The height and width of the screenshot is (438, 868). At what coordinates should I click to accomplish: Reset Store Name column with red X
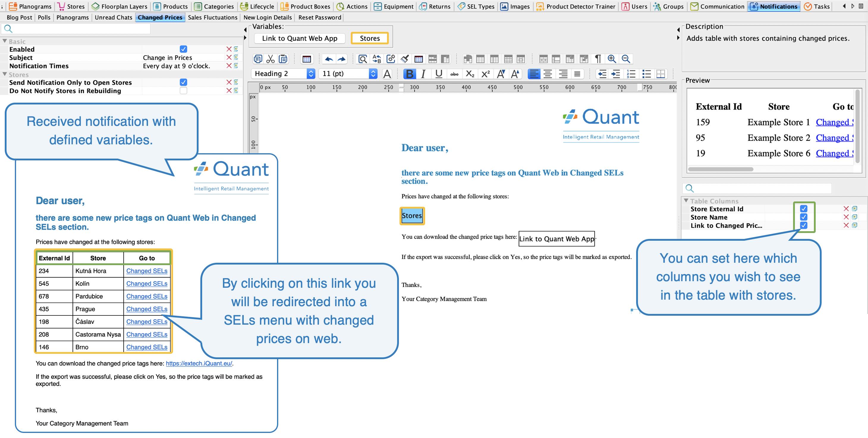846,217
